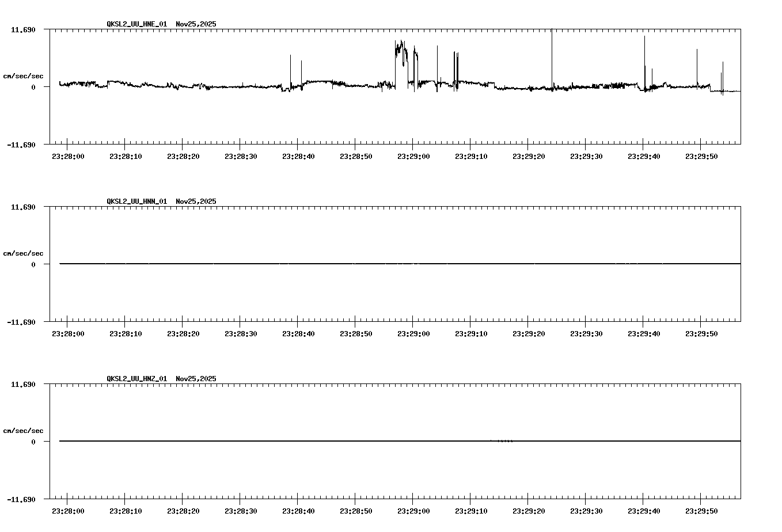Select the QKSL2_UU_HNE_01 channel label

(x=136, y=25)
